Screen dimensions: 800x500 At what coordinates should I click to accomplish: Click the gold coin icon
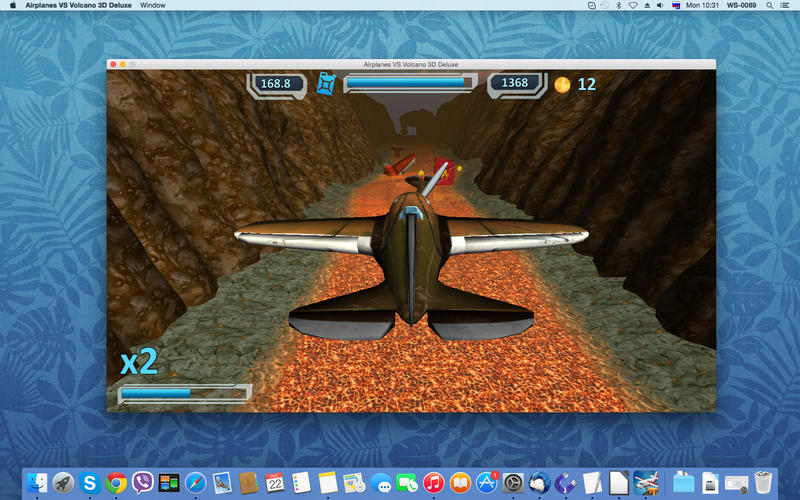(x=562, y=84)
